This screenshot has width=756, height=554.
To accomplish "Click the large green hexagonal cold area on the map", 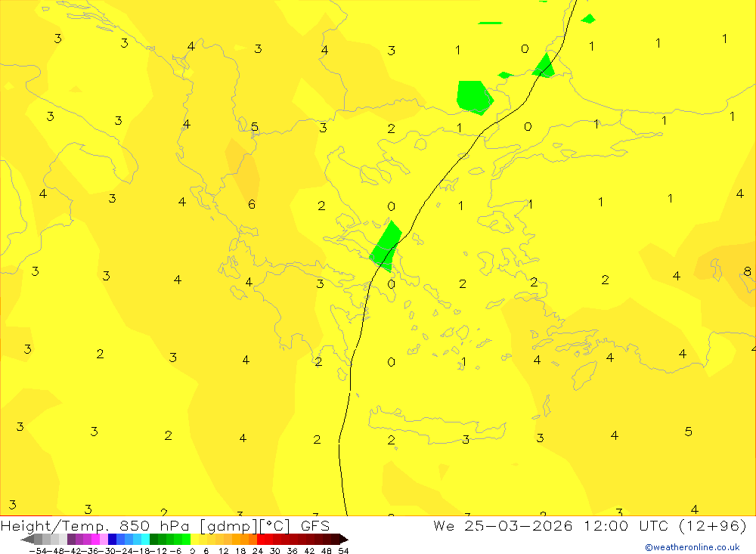I will click(475, 97).
